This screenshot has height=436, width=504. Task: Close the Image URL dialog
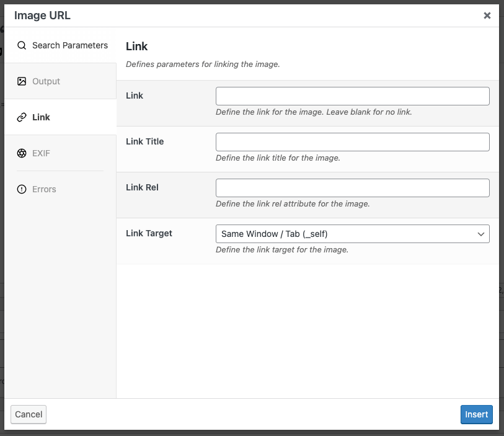(x=487, y=16)
